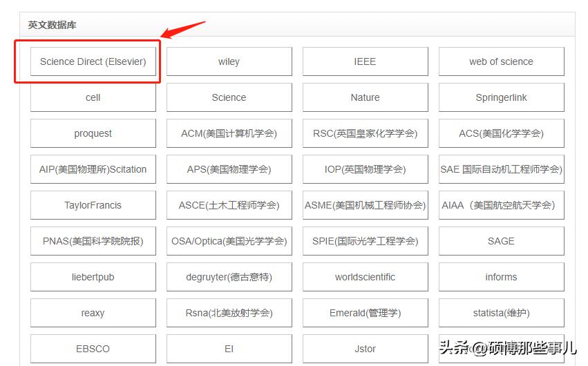Select degruyter(德古意特) database
This screenshot has width=588, height=366.
click(229, 277)
